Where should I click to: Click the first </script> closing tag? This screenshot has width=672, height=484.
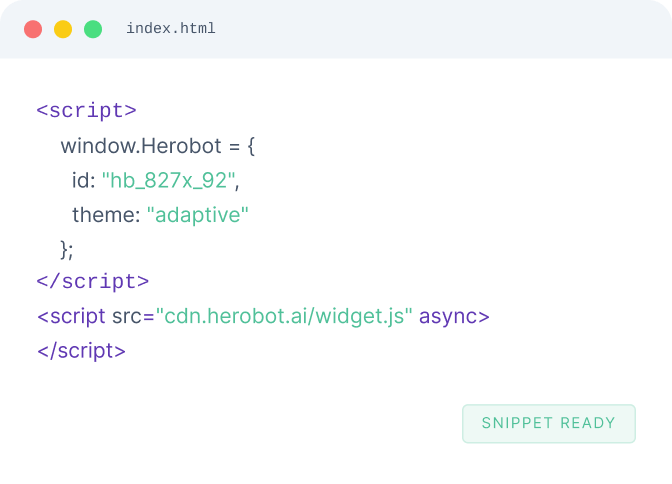(93, 282)
